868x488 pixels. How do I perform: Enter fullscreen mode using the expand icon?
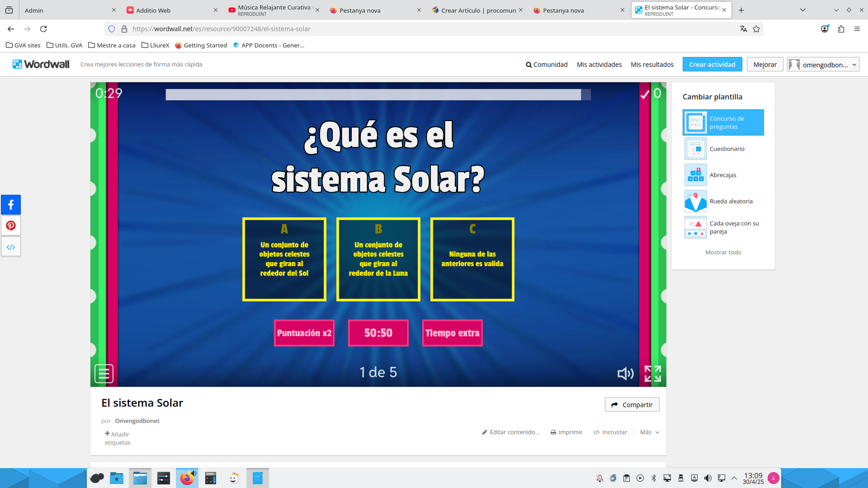point(653,374)
